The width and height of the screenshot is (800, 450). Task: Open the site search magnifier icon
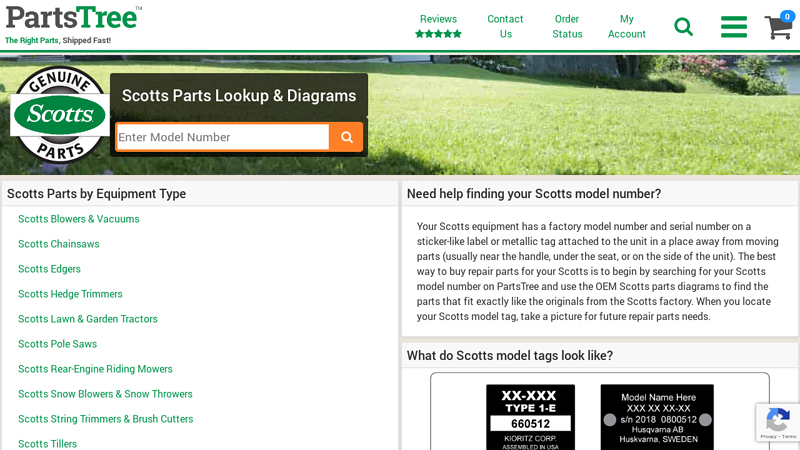pos(684,27)
